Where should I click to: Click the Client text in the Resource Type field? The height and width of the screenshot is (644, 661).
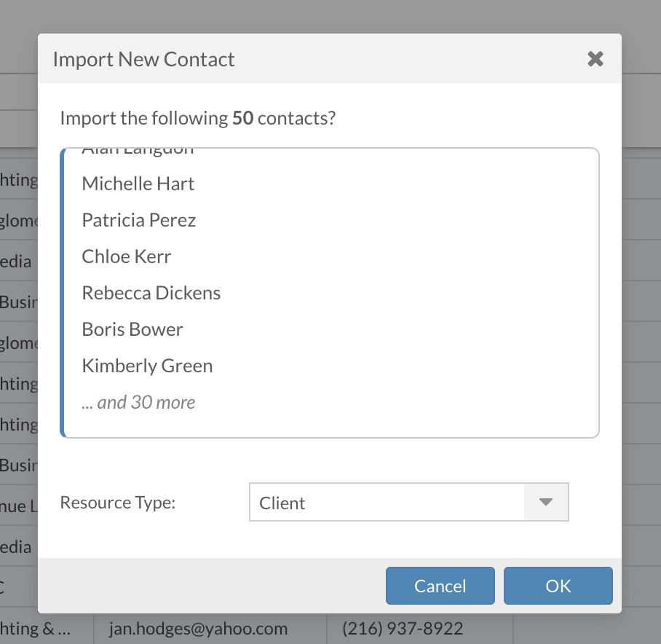click(x=282, y=503)
